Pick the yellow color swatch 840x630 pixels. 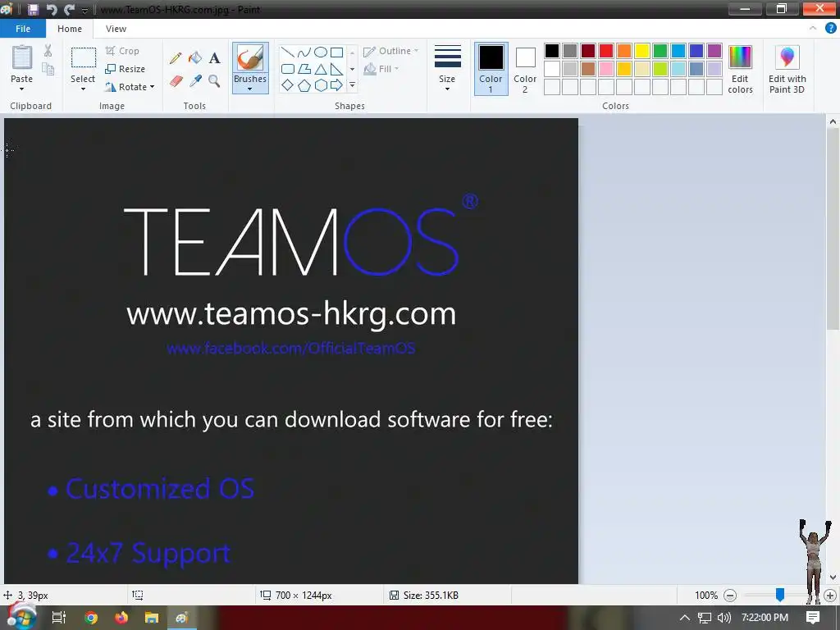tap(642, 51)
